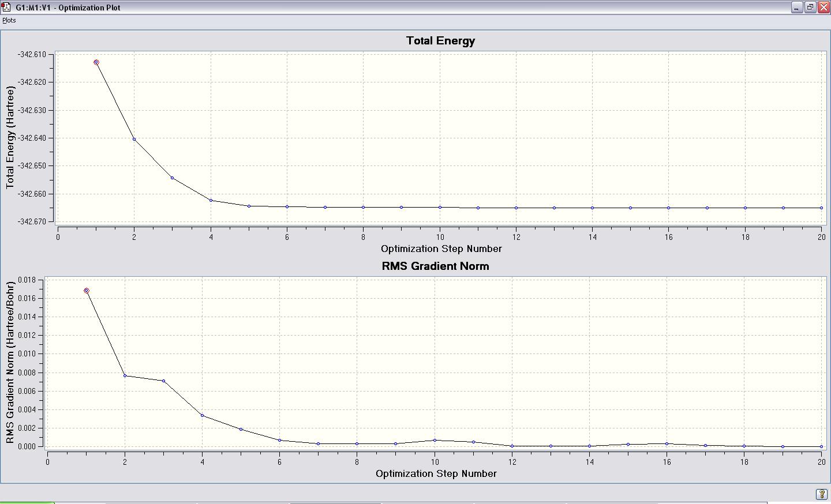Screen dimensions: 831x504
Task: Select step 4 point on RMS Gradient plot
Action: [x=202, y=415]
